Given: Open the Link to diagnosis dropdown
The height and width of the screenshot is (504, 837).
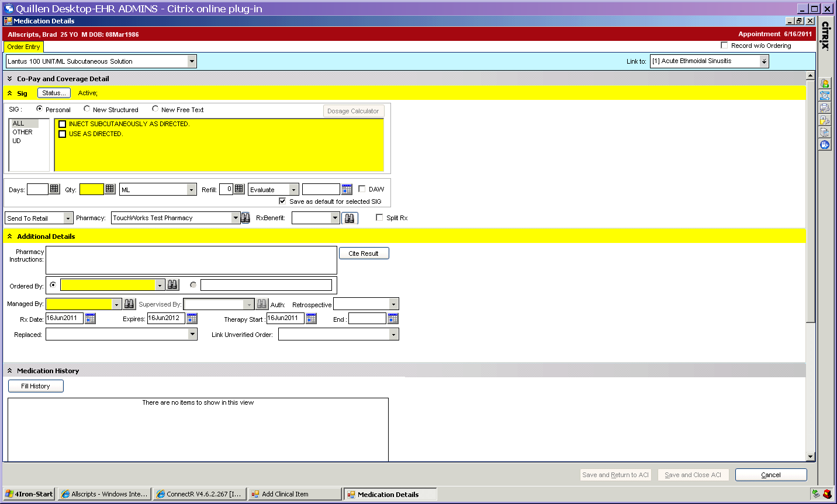Looking at the screenshot, I should [x=763, y=61].
